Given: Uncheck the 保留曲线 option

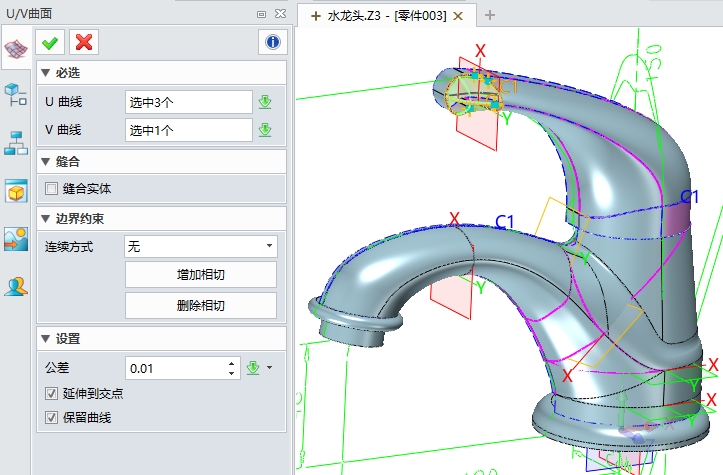Looking at the screenshot, I should click(x=52, y=417).
